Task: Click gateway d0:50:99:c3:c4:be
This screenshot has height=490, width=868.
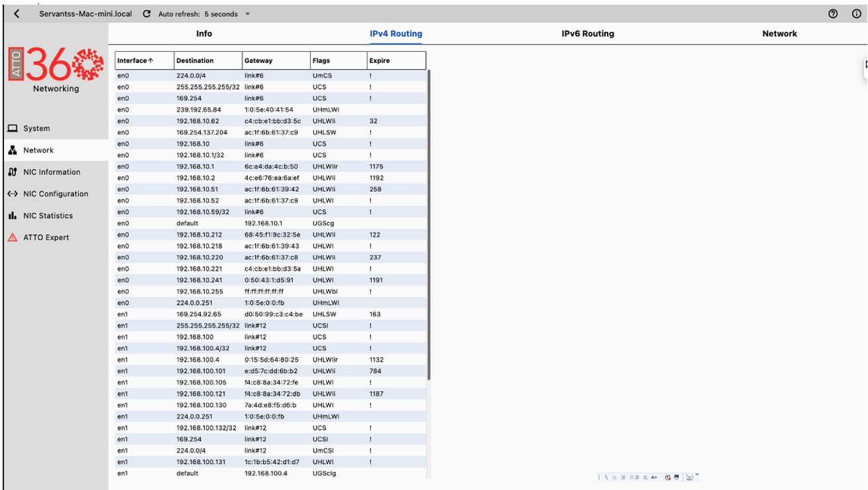Action: pyautogui.click(x=274, y=314)
